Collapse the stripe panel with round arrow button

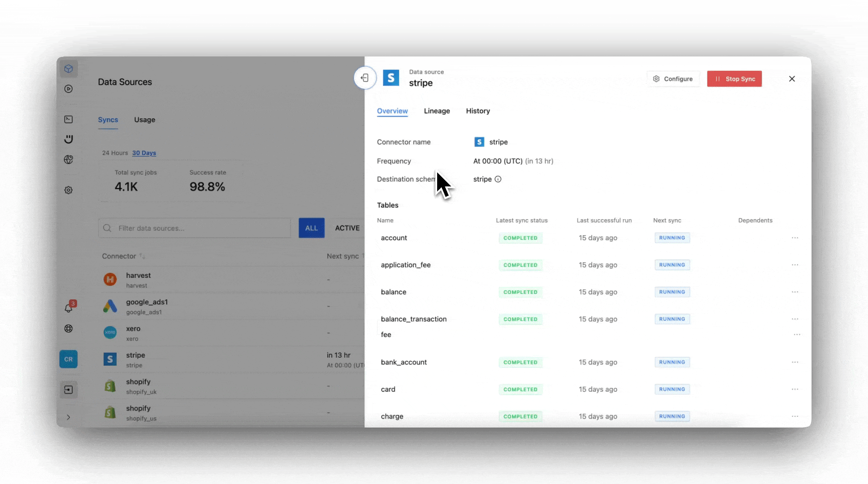click(365, 78)
